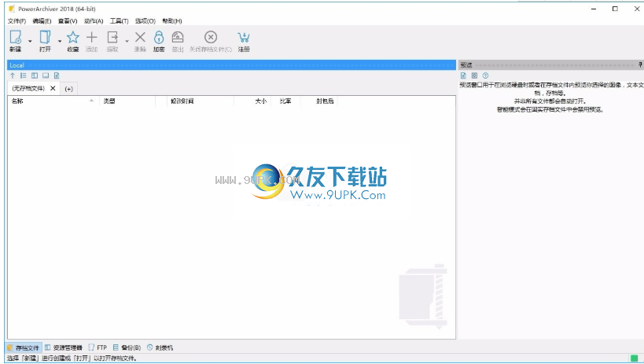Click the circled question mark preview icon
Screen dimensions: 644x364
(485, 75)
